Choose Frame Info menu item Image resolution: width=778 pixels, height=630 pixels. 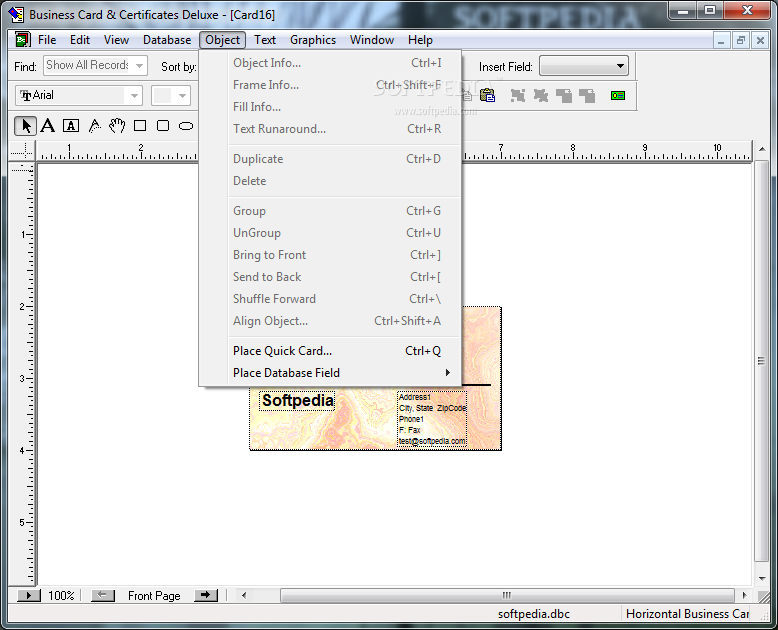(x=330, y=85)
